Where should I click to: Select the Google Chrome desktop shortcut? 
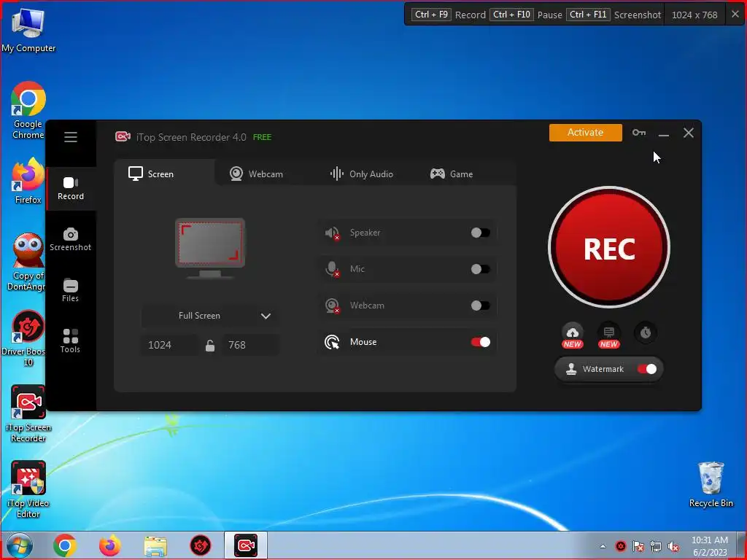pyautogui.click(x=28, y=111)
